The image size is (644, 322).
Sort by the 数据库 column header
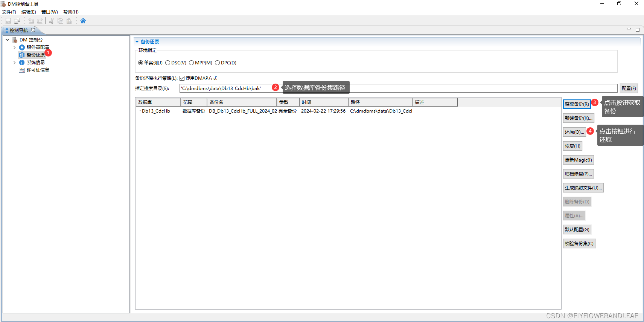click(x=158, y=102)
